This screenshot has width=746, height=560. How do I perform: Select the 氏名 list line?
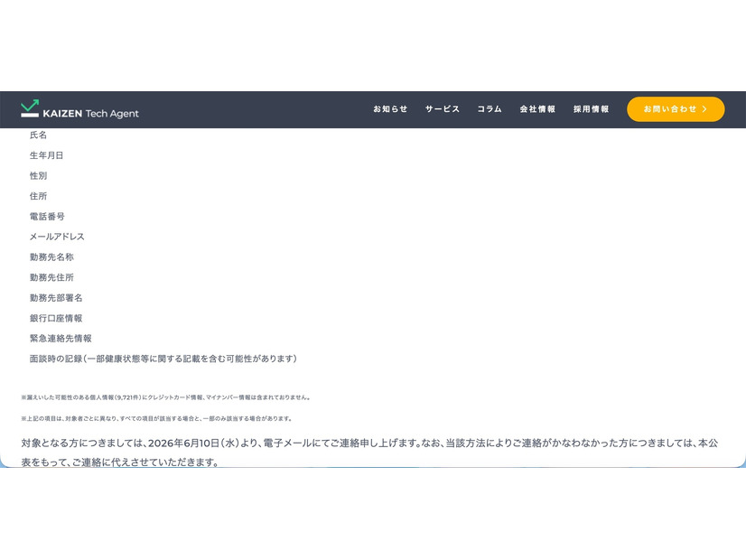point(39,135)
